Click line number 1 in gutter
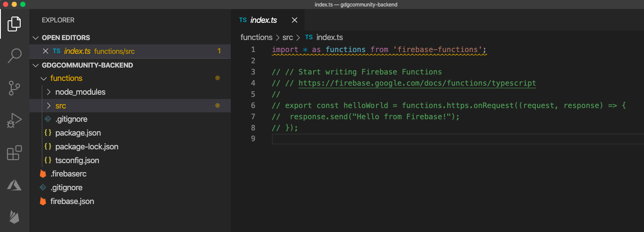Image resolution: width=644 pixels, height=232 pixels. (253, 49)
